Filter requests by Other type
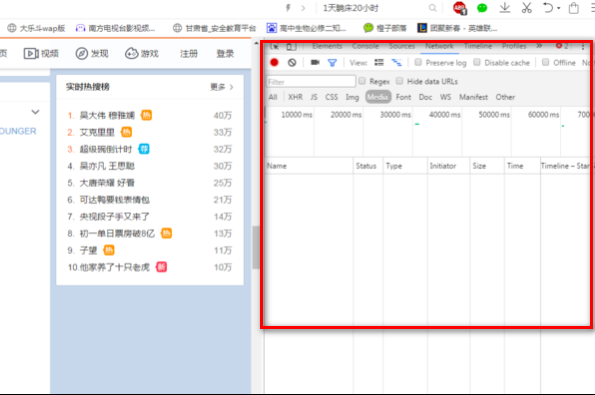 coord(505,97)
